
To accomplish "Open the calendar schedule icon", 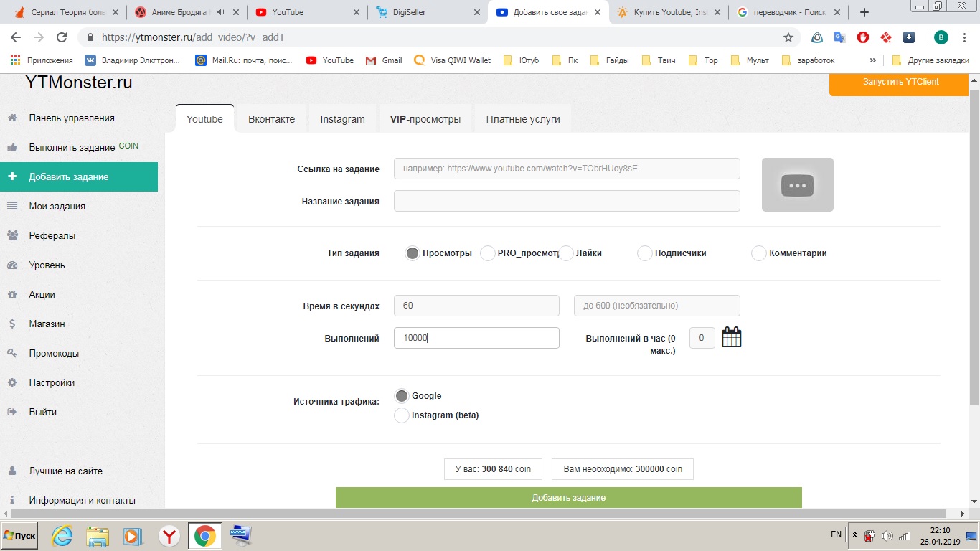I will pos(731,337).
